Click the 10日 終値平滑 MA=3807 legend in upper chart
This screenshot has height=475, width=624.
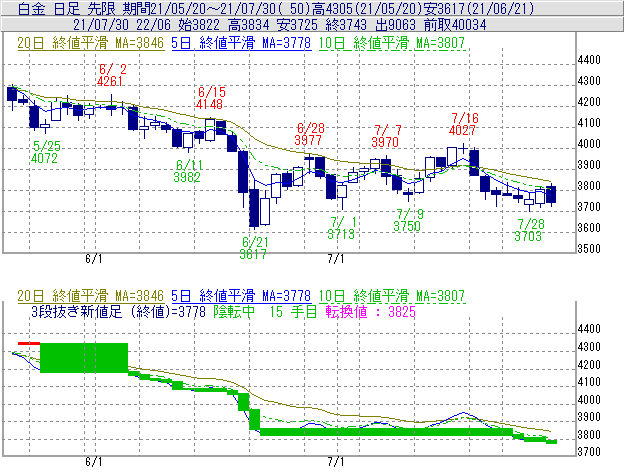pos(392,43)
